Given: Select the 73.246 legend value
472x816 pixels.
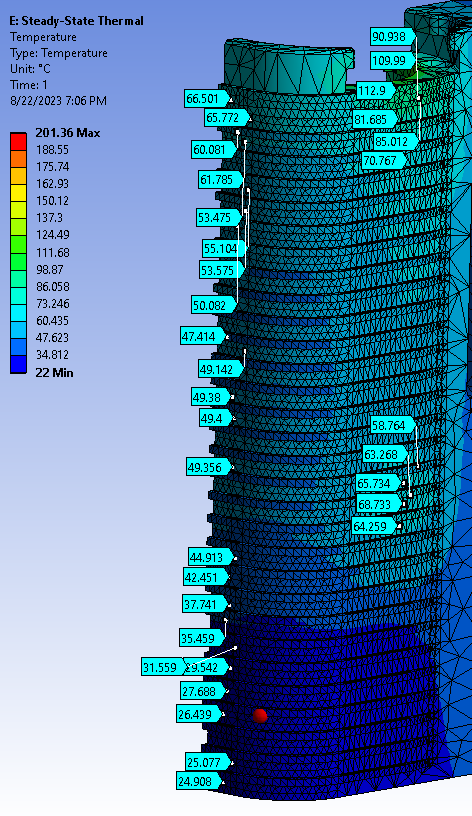Looking at the screenshot, I should [x=52, y=303].
